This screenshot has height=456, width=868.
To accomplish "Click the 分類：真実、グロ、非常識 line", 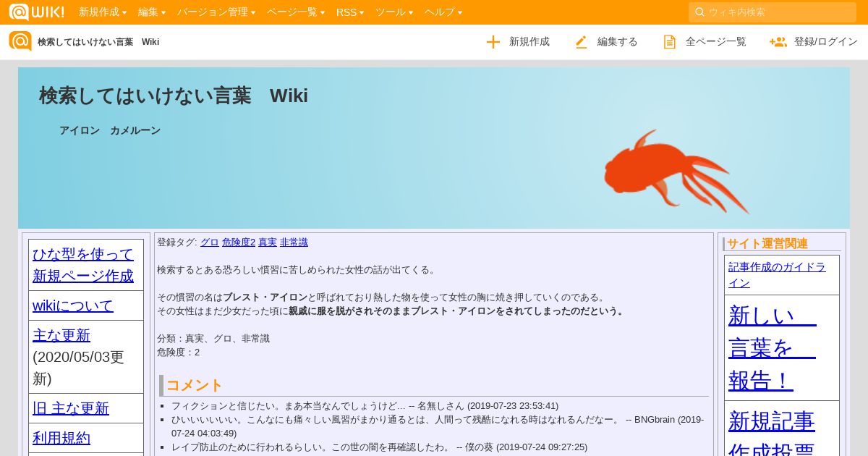I will pyautogui.click(x=213, y=338).
